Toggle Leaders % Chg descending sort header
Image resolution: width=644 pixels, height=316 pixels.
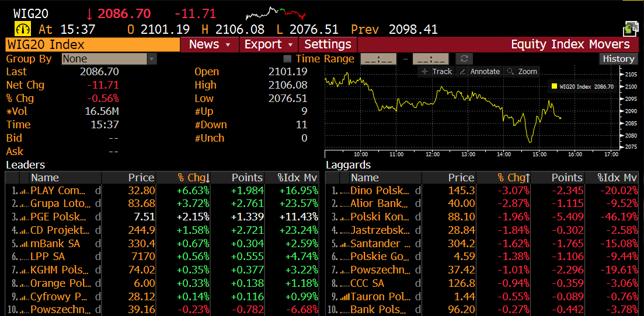(183, 178)
